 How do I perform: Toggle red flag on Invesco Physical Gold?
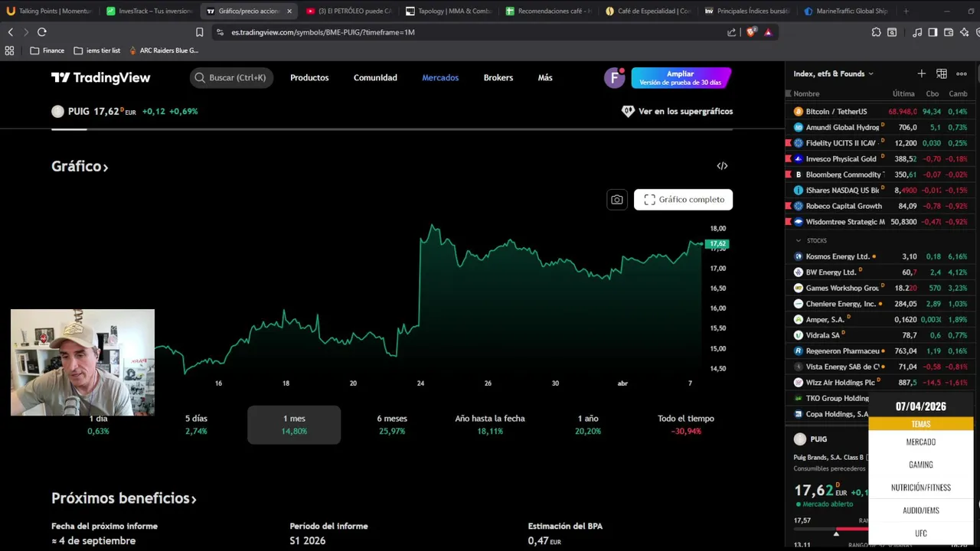[789, 159]
